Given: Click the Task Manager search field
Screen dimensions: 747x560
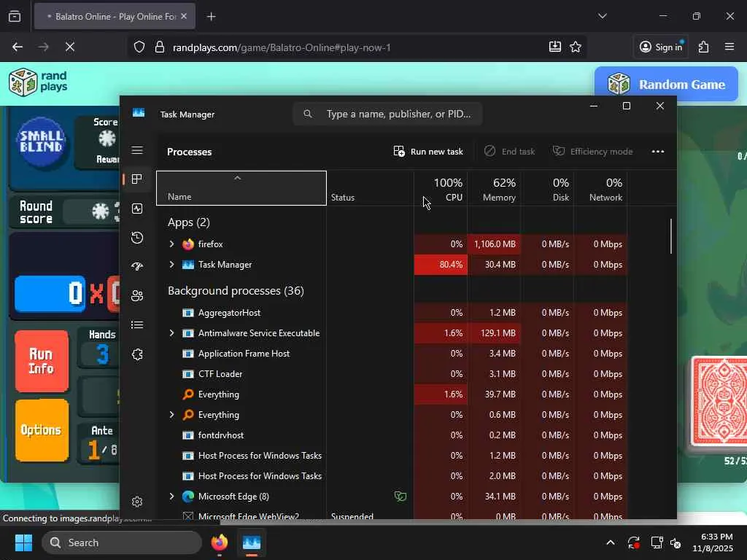Looking at the screenshot, I should click(x=387, y=114).
